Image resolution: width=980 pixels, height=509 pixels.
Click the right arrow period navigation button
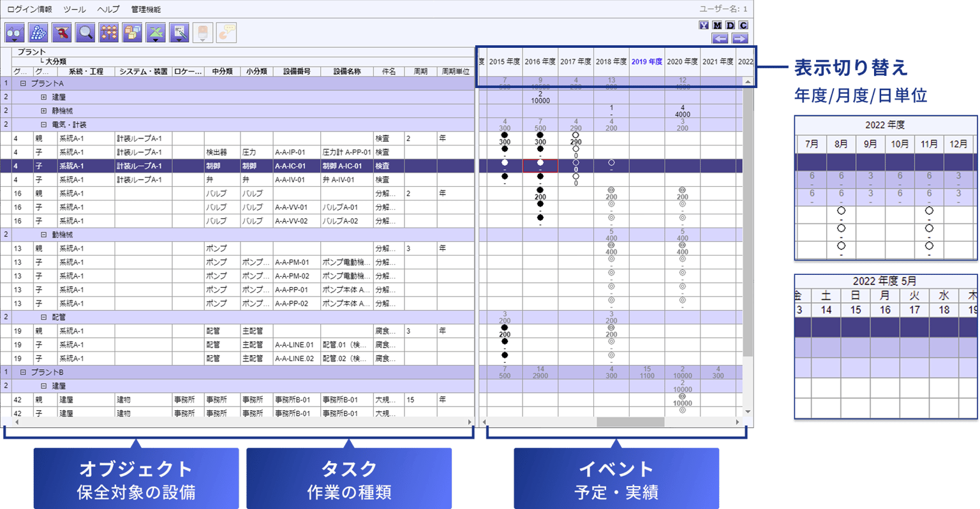tap(739, 39)
